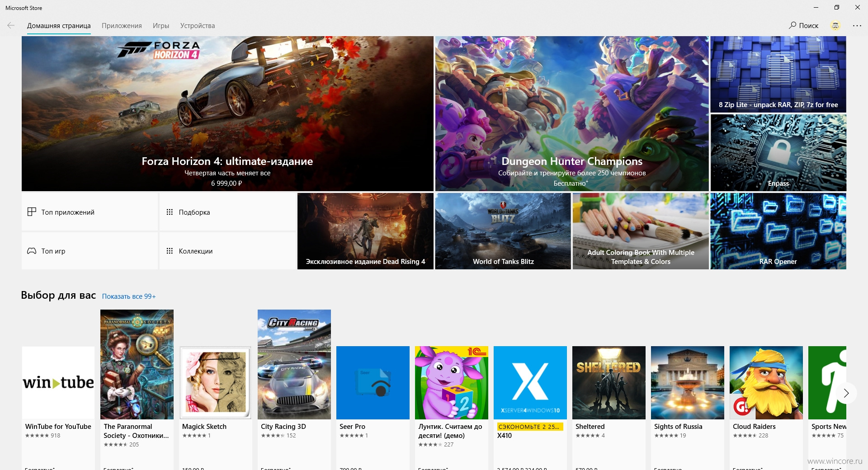Image resolution: width=868 pixels, height=470 pixels.
Task: Click City Racing 3D title text
Action: (283, 427)
